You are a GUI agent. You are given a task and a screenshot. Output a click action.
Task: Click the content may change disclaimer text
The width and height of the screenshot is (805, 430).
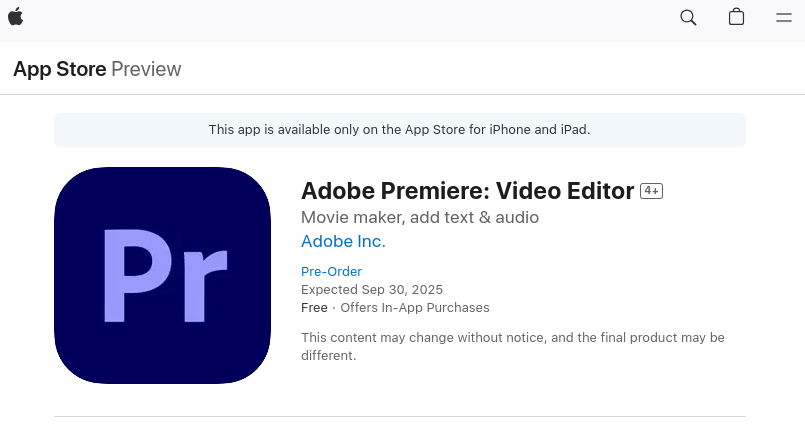pos(512,346)
